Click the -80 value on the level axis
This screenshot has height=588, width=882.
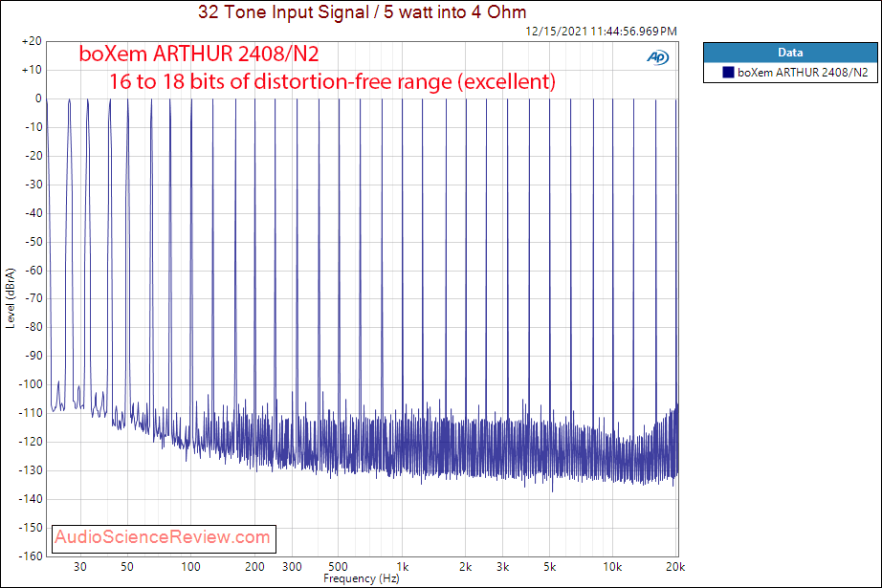(33, 327)
